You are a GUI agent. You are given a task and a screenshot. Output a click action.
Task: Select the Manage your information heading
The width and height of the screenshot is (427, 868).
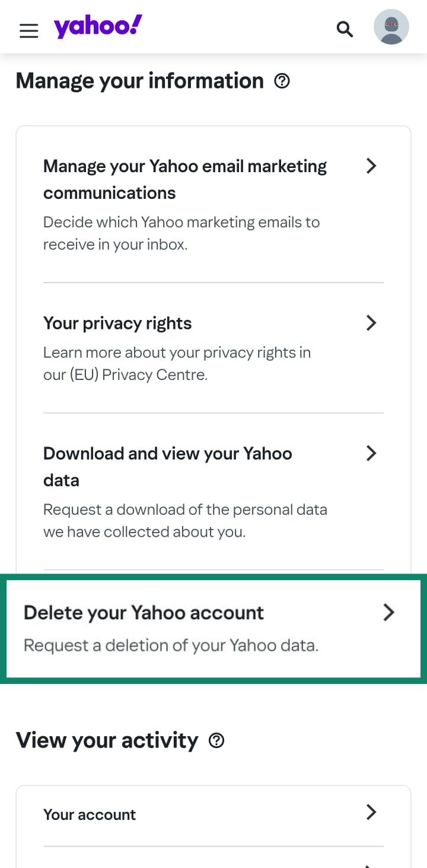[x=140, y=81]
